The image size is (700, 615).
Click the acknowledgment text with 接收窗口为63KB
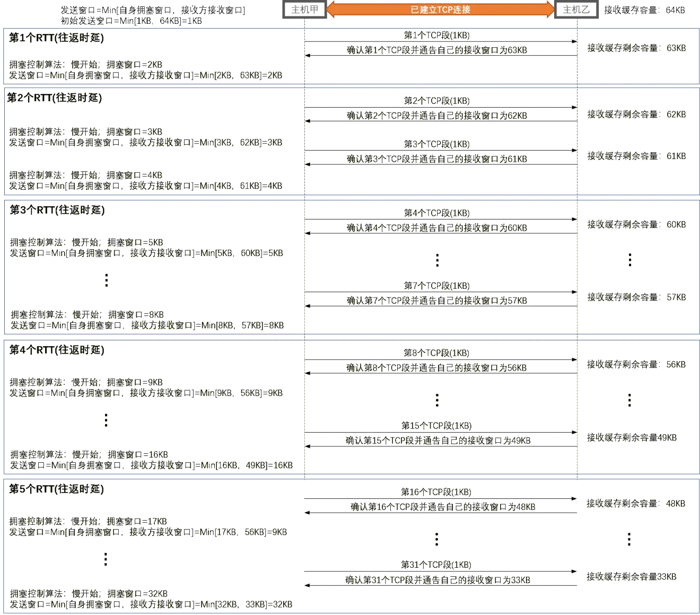click(437, 50)
